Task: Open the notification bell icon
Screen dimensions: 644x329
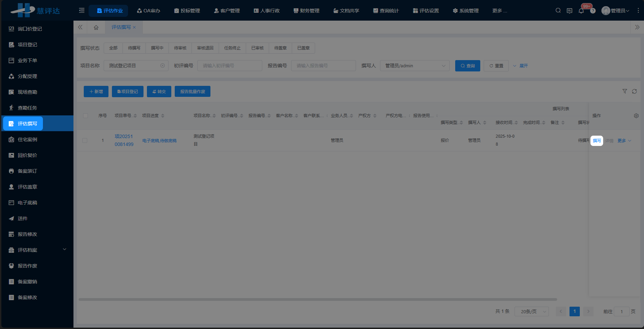Action: coord(581,11)
